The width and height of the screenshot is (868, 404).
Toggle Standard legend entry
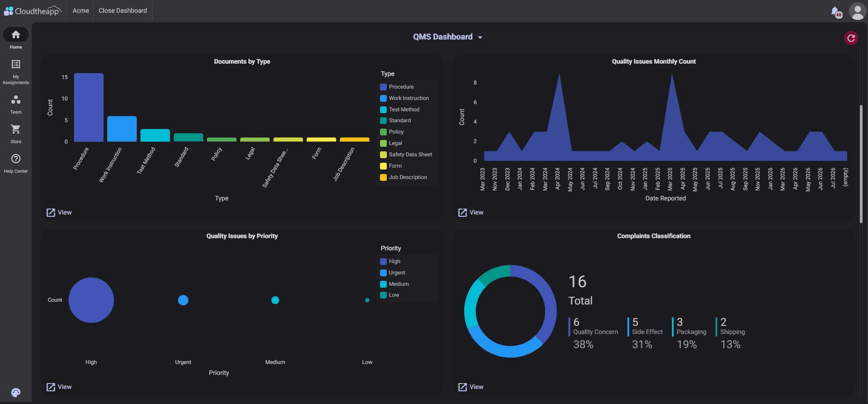395,120
